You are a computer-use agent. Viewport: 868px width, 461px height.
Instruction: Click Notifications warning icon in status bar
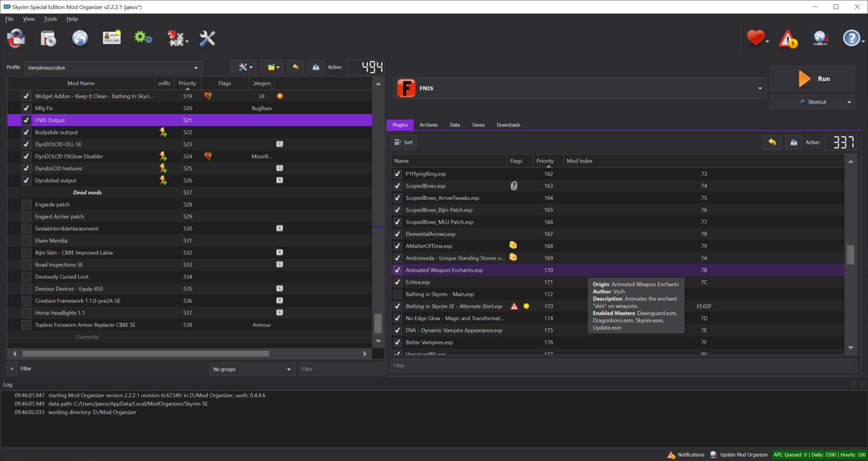(x=671, y=455)
